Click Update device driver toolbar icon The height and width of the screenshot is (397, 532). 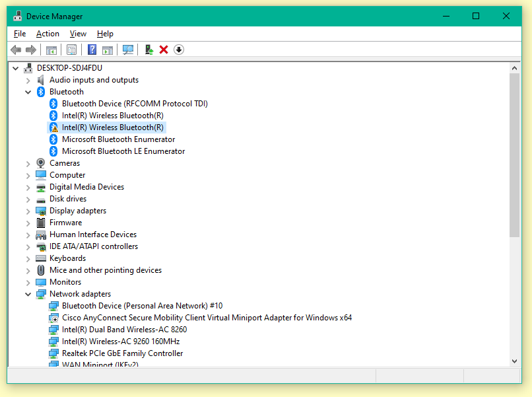(149, 50)
